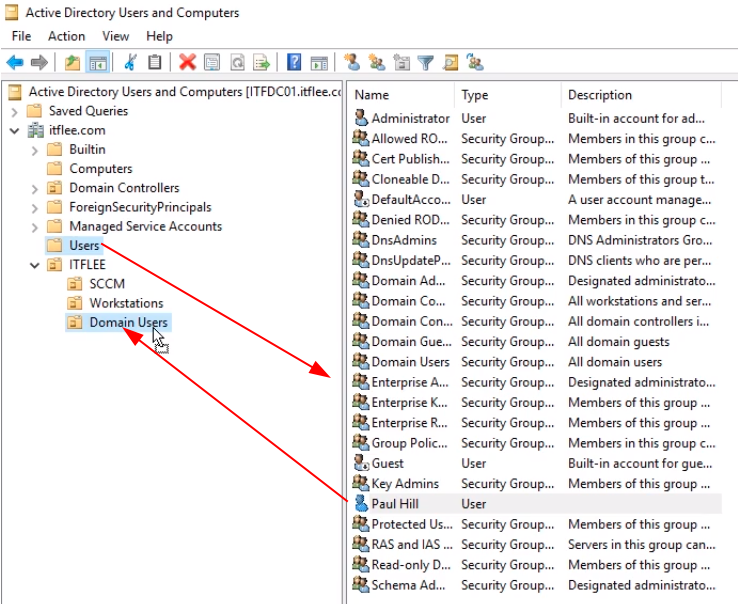Click the Create new group icon
This screenshot has height=604, width=738.
(x=377, y=62)
